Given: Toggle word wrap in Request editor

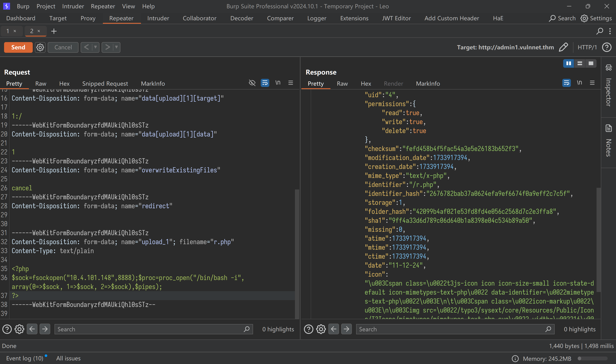Looking at the screenshot, I should coord(265,83).
